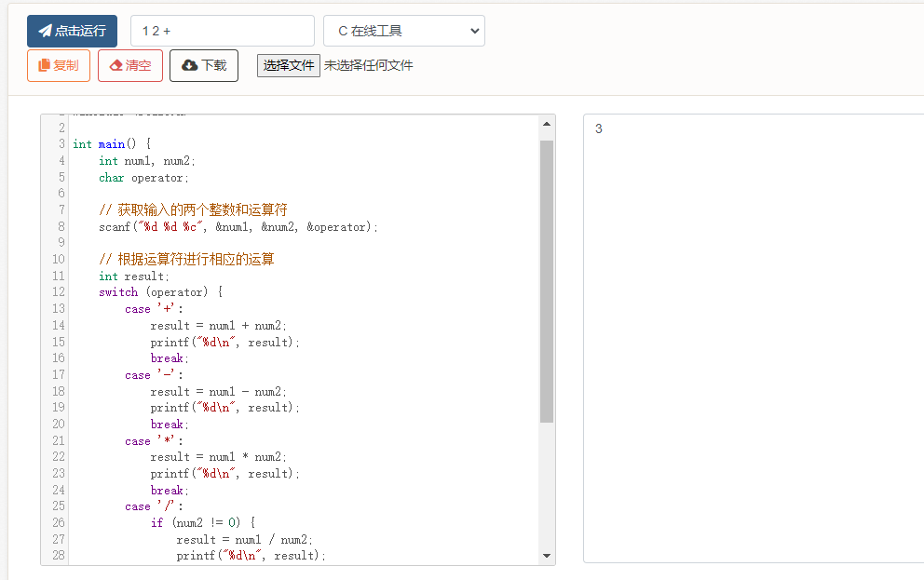This screenshot has width=924, height=580.
Task: Click the 'int main() {' code line
Action: coord(112,143)
